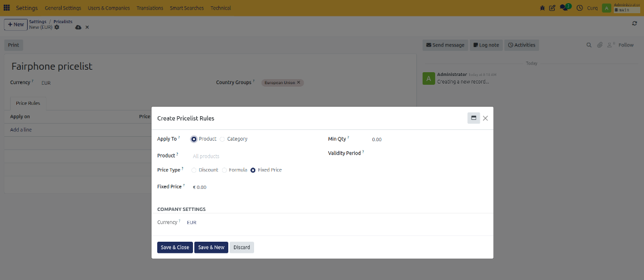This screenshot has height=280, width=644.
Task: Click the Apply on column header
Action: (19, 117)
